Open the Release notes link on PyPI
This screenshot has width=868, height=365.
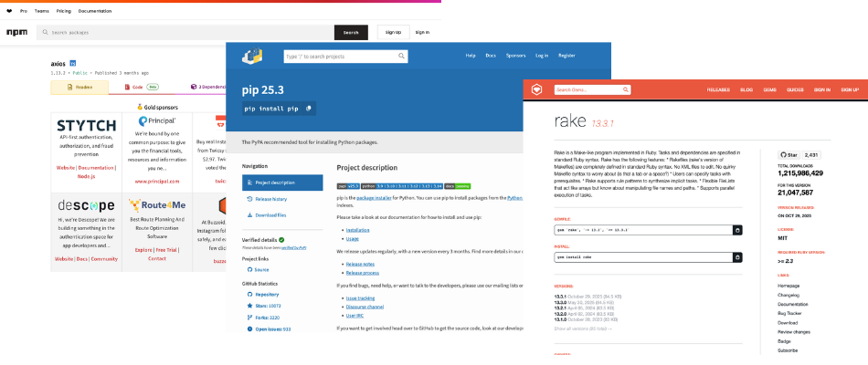tap(360, 265)
